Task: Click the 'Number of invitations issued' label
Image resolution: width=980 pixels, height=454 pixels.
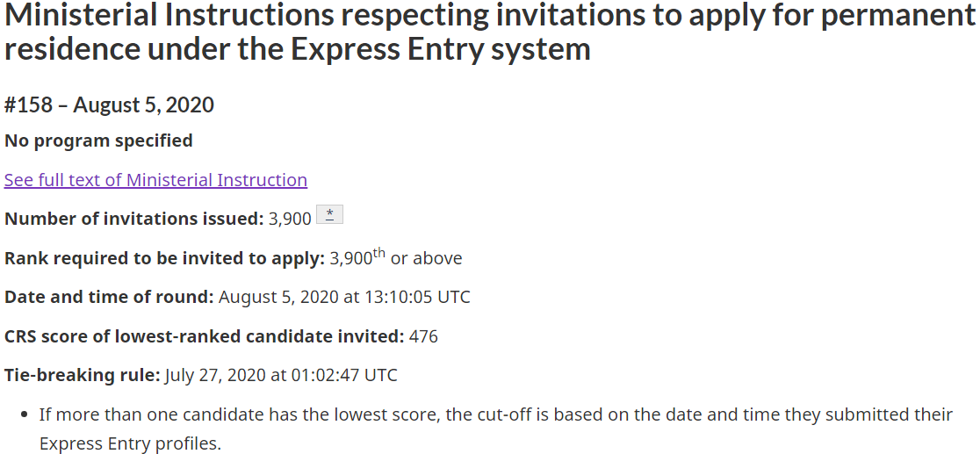Action: (x=133, y=219)
